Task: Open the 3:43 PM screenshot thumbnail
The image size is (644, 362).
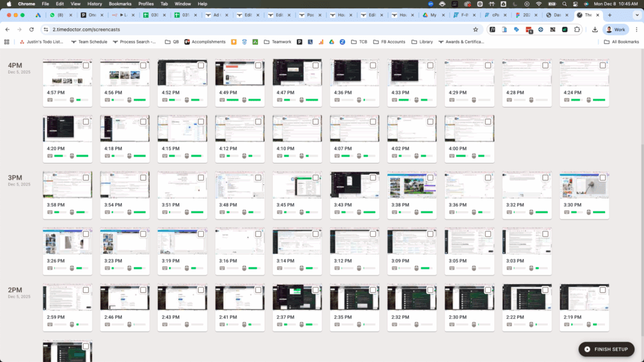Action: [x=354, y=185]
